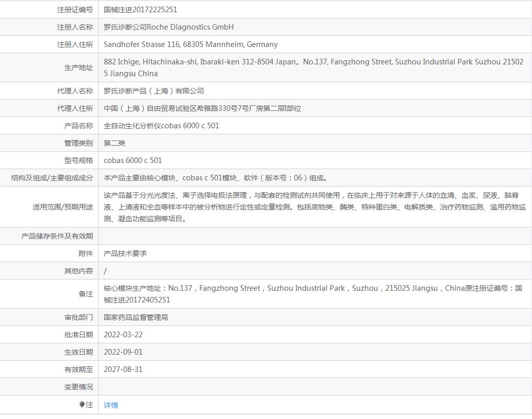Click the 型号规格 label
532x419 pixels.
click(78, 160)
